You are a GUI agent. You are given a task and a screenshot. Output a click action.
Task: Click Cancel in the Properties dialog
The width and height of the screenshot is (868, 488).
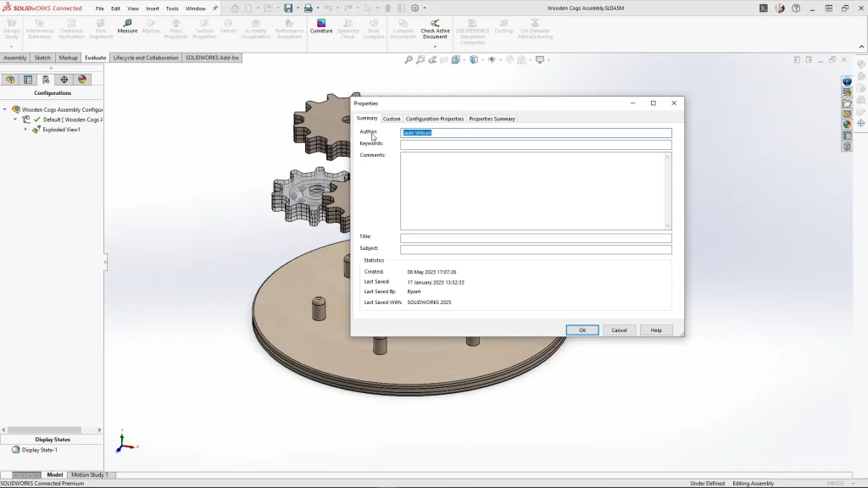click(619, 330)
